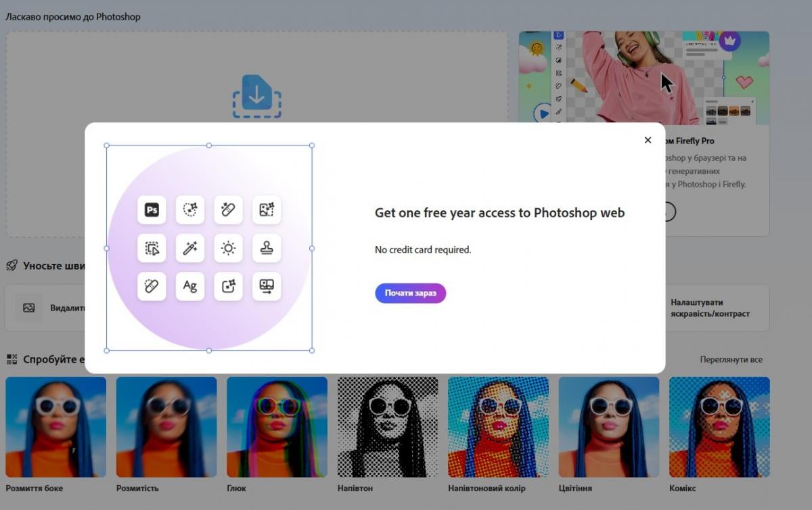Select the sparkle selection icon
The image size is (812, 510).
pyautogui.click(x=189, y=210)
